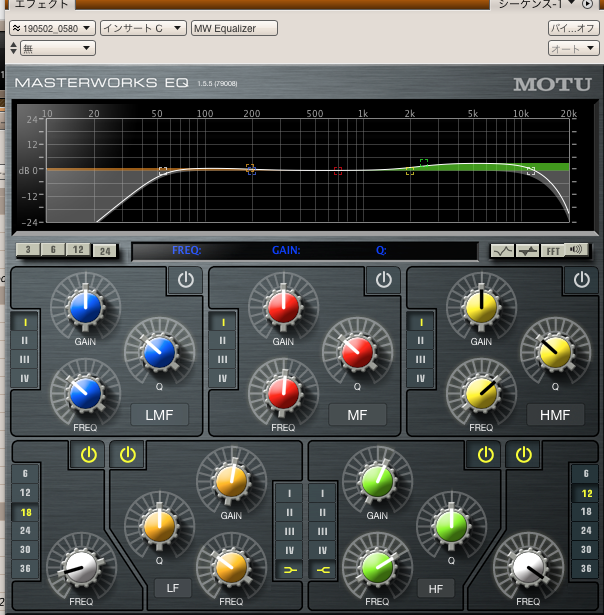This screenshot has width=604, height=615.
Task: Select LF shelf filter shape icon
Action: (x=289, y=570)
